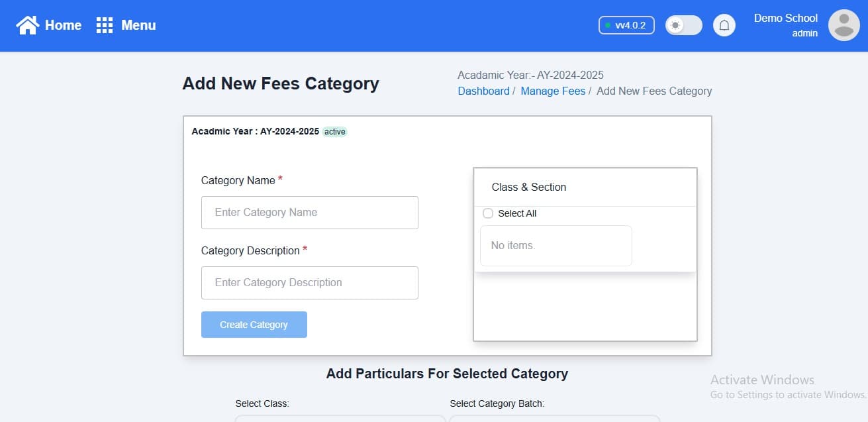
Task: Focus the Enter Category Name field
Action: (x=310, y=213)
